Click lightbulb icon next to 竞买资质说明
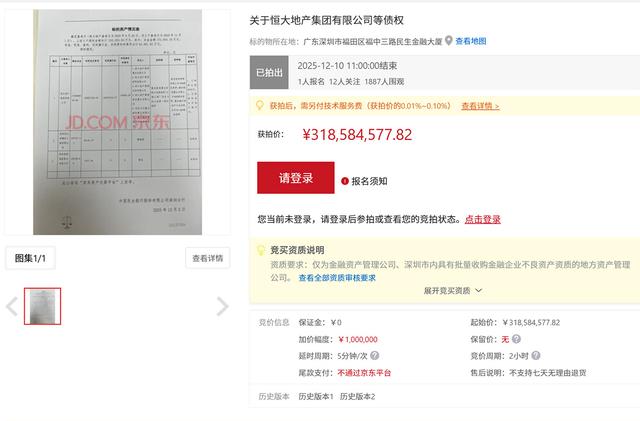Screen dimensions: 640x421 (260, 250)
